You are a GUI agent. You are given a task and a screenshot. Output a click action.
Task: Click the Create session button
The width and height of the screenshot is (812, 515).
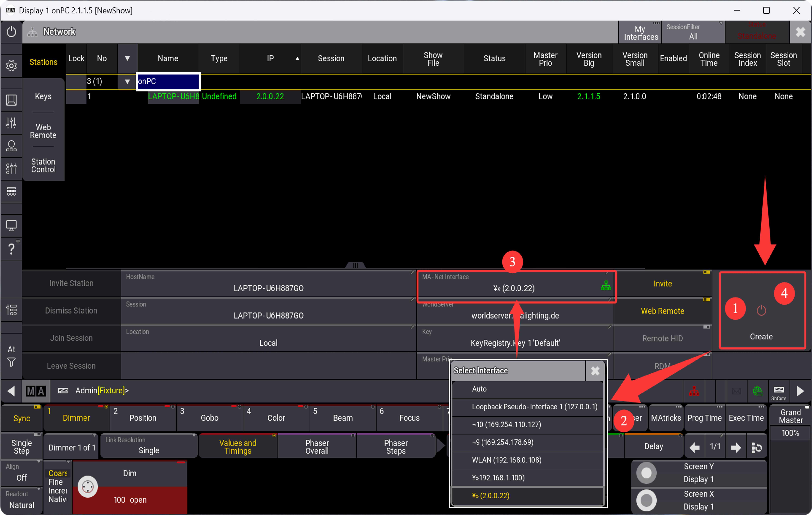(761, 324)
